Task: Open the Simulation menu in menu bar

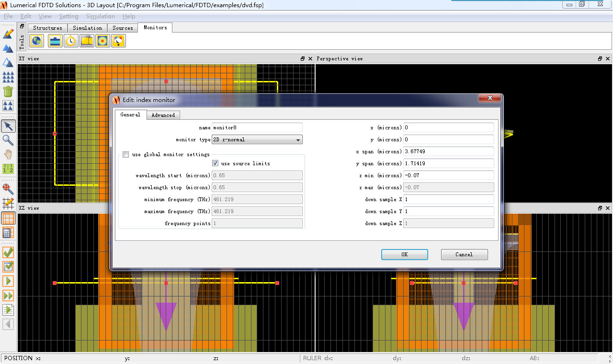Action: pyautogui.click(x=101, y=16)
